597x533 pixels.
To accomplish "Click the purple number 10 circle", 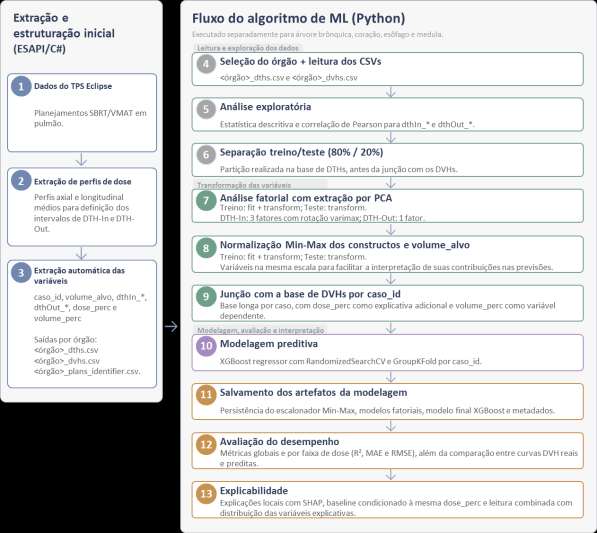I will 206,346.
